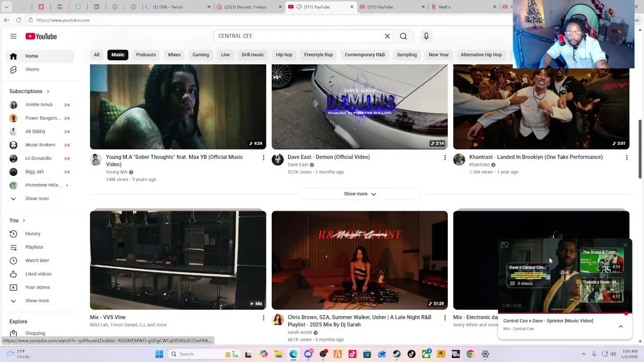Go back in the browser

[7, 20]
